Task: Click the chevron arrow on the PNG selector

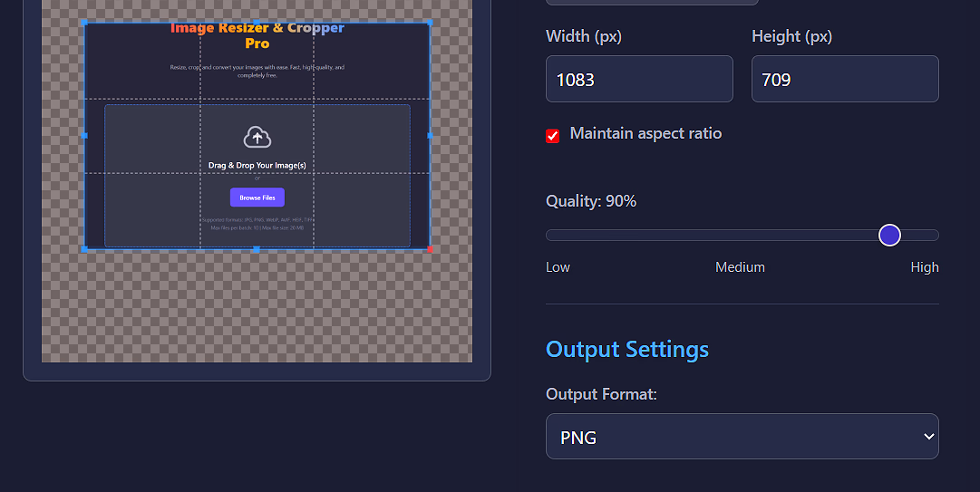Action: [928, 437]
